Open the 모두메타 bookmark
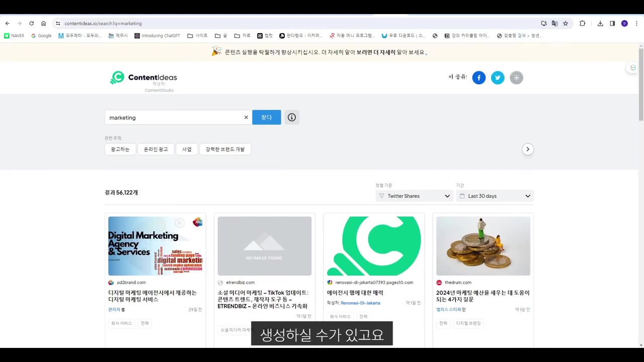The image size is (644, 362). pyautogui.click(x=79, y=36)
